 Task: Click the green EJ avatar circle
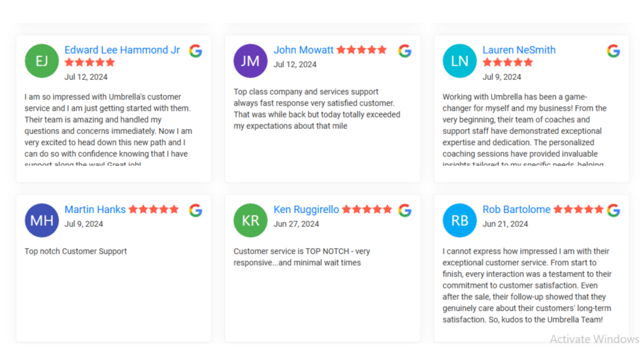point(42,61)
